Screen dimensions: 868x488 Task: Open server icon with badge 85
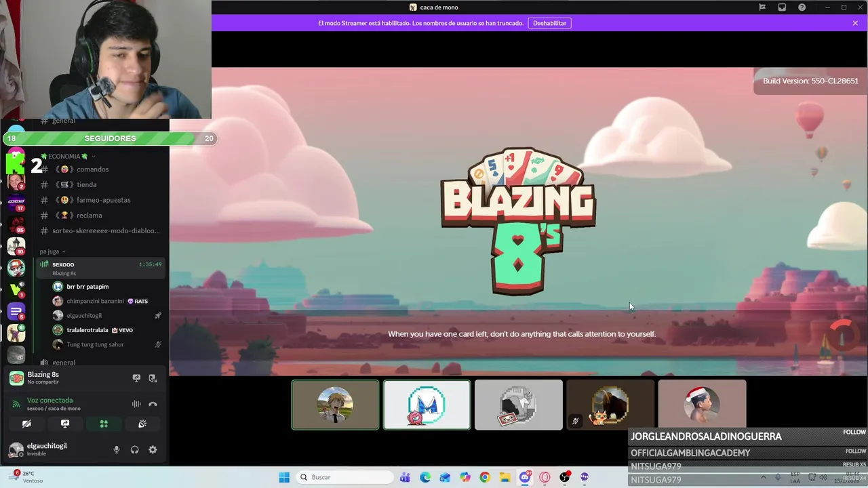(x=16, y=224)
